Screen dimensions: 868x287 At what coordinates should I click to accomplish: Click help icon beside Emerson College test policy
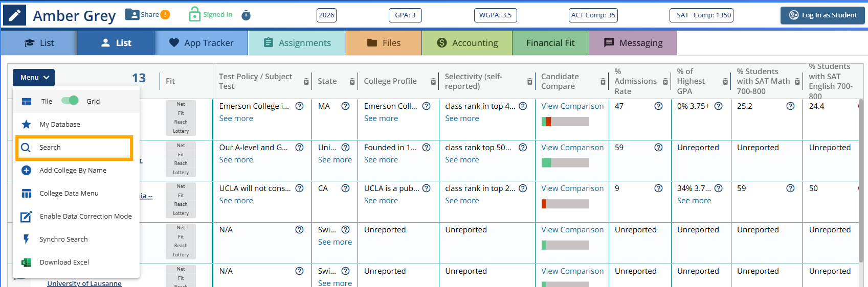(x=300, y=106)
